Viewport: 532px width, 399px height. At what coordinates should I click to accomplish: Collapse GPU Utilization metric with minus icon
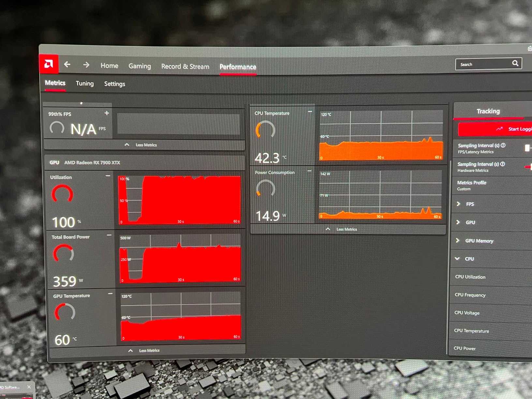coord(108,176)
